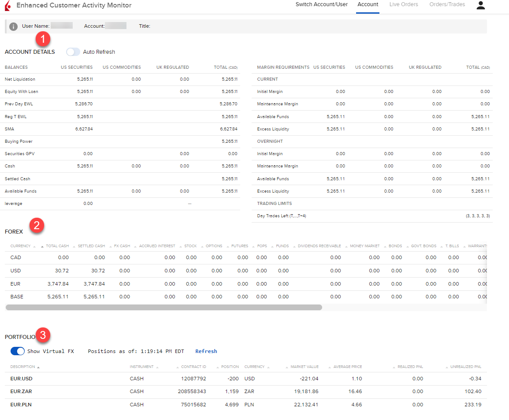
Task: Click the TRADING LIMITS section heading
Action: [274, 204]
